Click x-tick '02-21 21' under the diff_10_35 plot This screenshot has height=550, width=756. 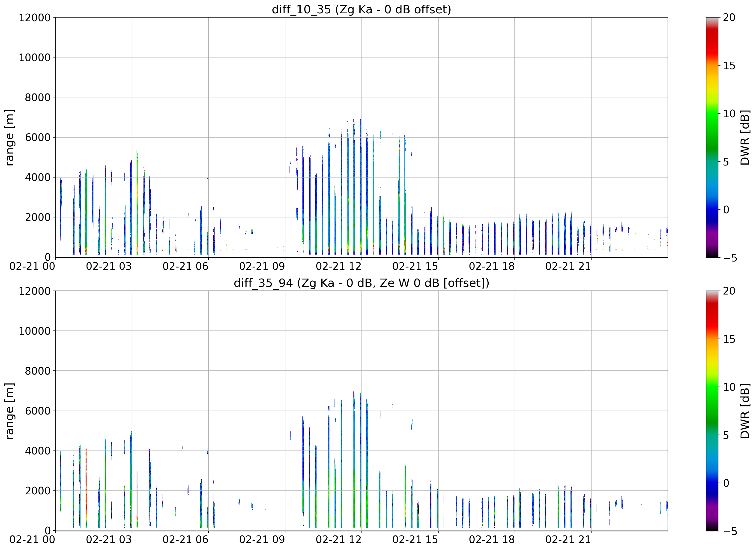pos(568,267)
